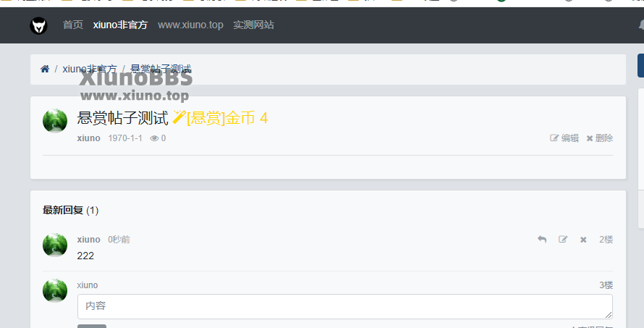Image resolution: width=644 pixels, height=328 pixels.
Task: Click the magic wand bounty icon in title
Action: (x=179, y=117)
